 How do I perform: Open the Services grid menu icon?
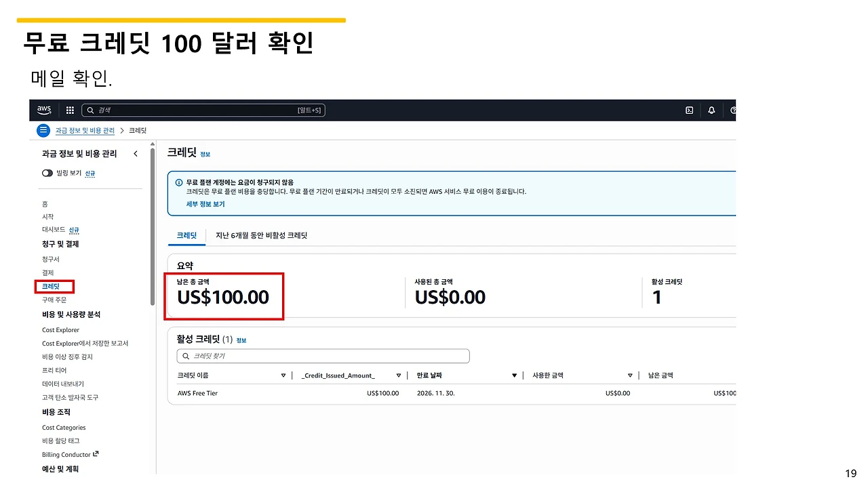pyautogui.click(x=68, y=110)
